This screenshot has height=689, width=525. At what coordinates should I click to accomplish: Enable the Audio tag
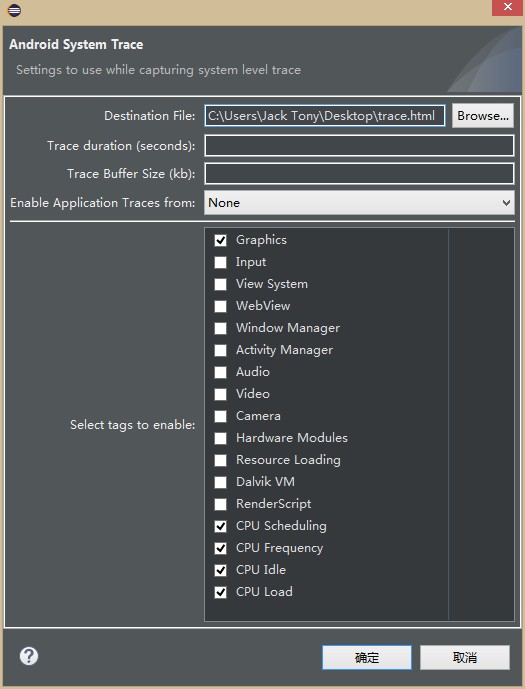220,372
